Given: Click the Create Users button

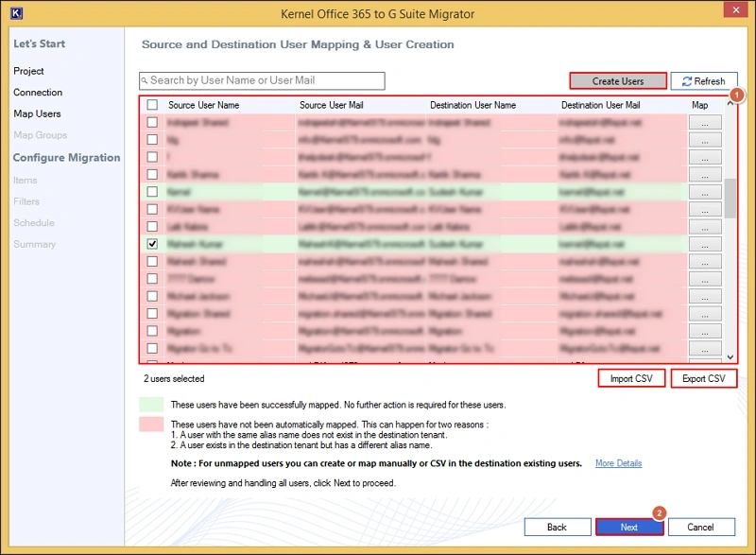Looking at the screenshot, I should pyautogui.click(x=618, y=81).
